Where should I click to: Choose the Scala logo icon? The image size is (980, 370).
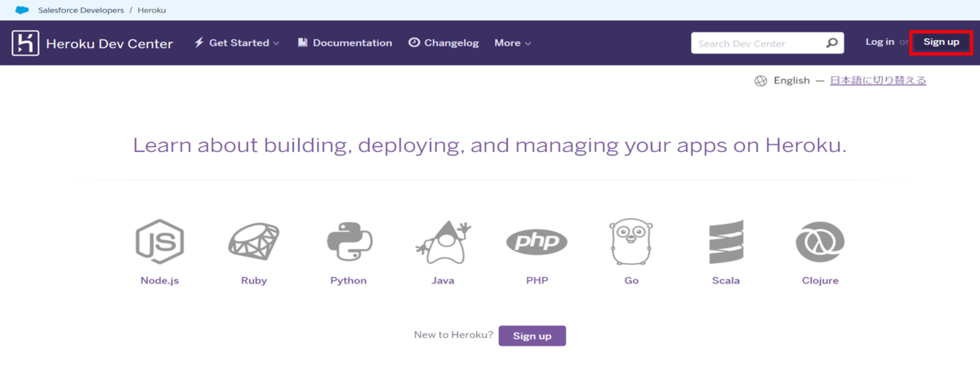726,242
